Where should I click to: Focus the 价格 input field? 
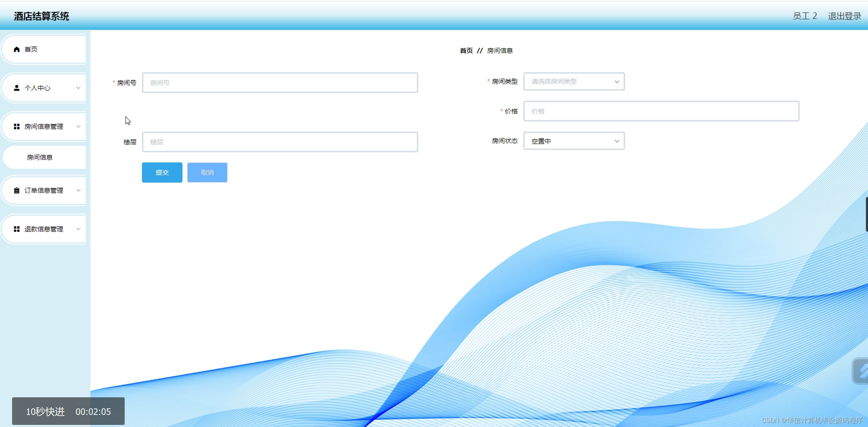point(661,111)
